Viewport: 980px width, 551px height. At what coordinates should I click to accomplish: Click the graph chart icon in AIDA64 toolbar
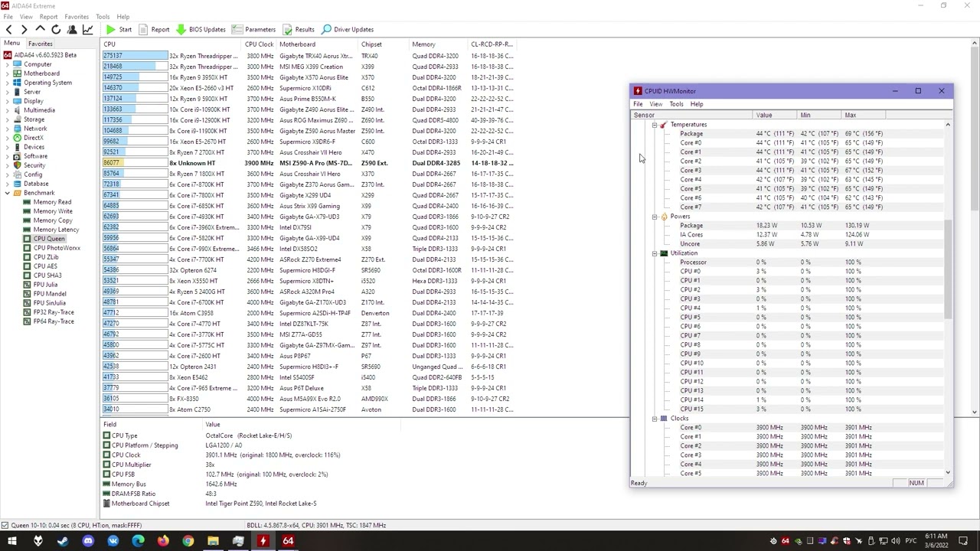tap(87, 29)
